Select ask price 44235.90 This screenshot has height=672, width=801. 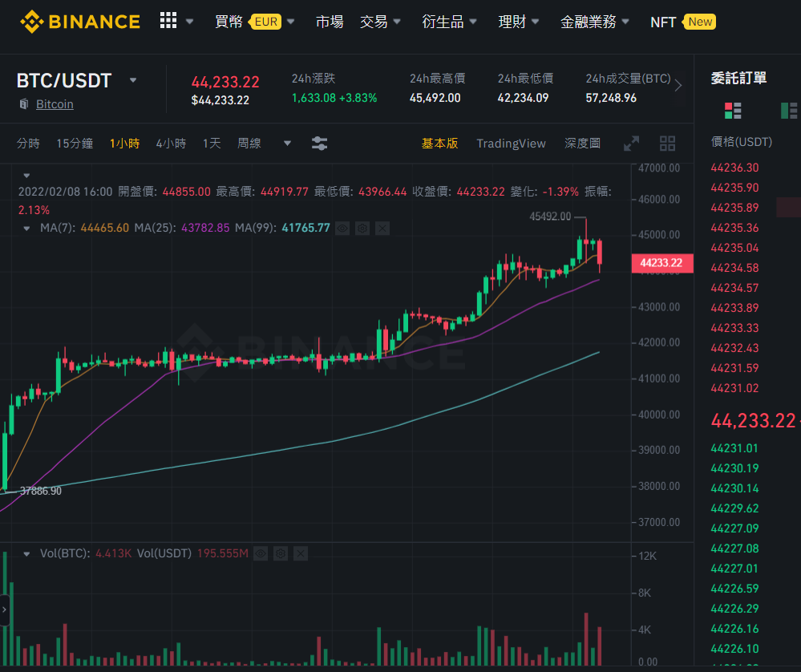(734, 188)
